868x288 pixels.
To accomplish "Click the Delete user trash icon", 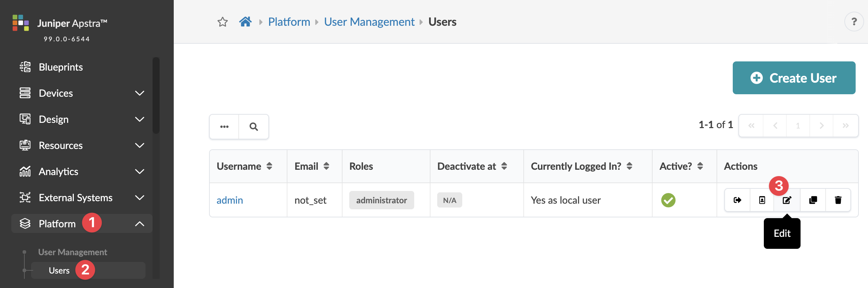I will (x=838, y=200).
